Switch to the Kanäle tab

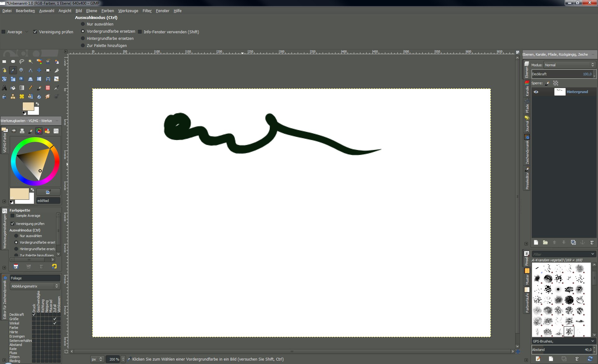[x=527, y=89]
